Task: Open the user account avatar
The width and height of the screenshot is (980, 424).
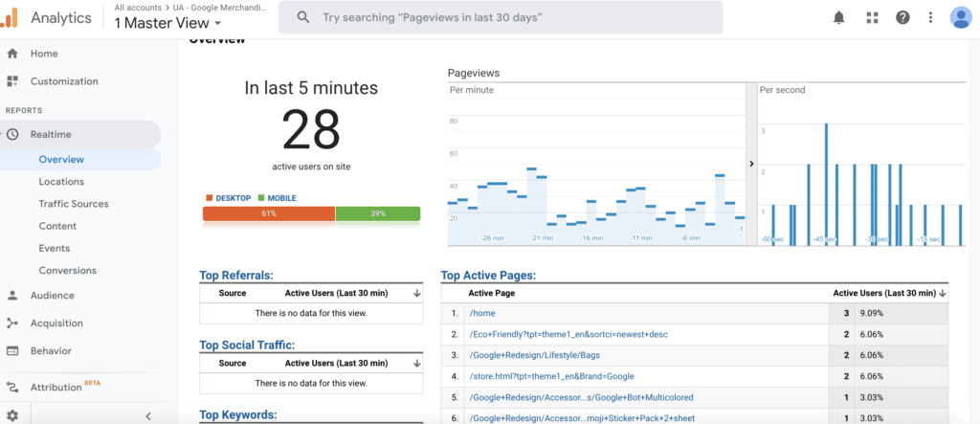Action: 961,17
